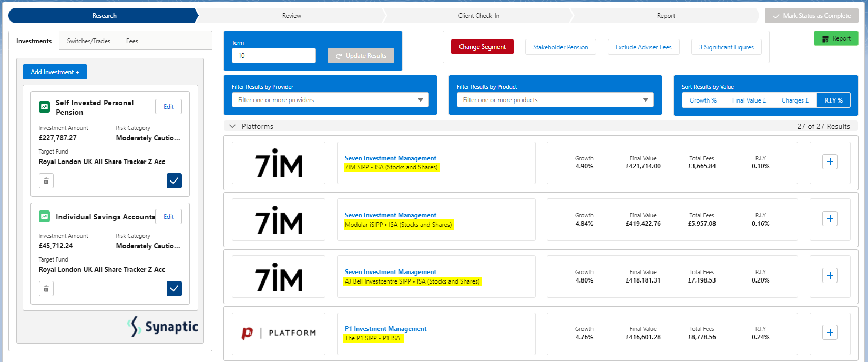Click the 0.20% R.I.Y value
The height and width of the screenshot is (362, 868).
click(760, 280)
